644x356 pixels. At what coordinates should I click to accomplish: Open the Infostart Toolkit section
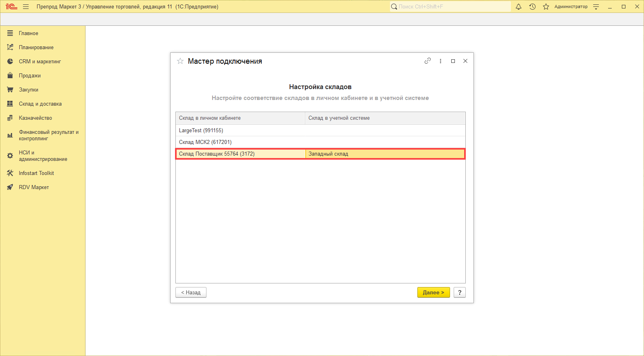(36, 173)
